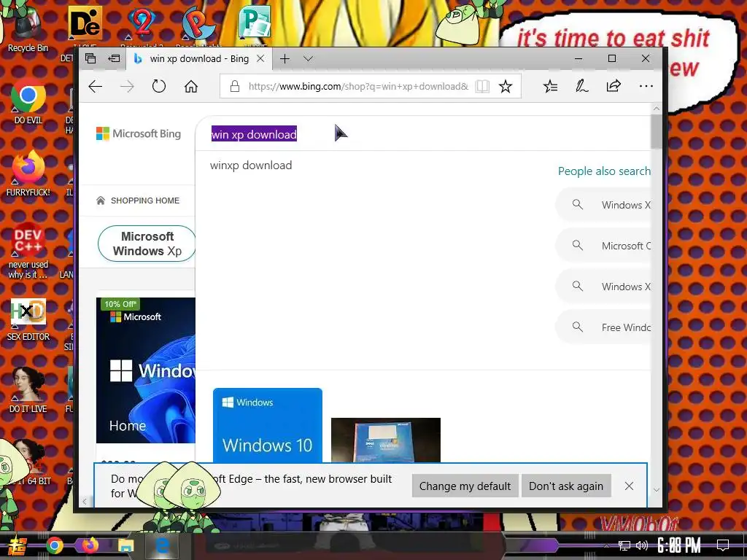Open the FURRYFUCK! Firefox shortcut
Viewport: 747px width, 560px height.
tap(28, 174)
